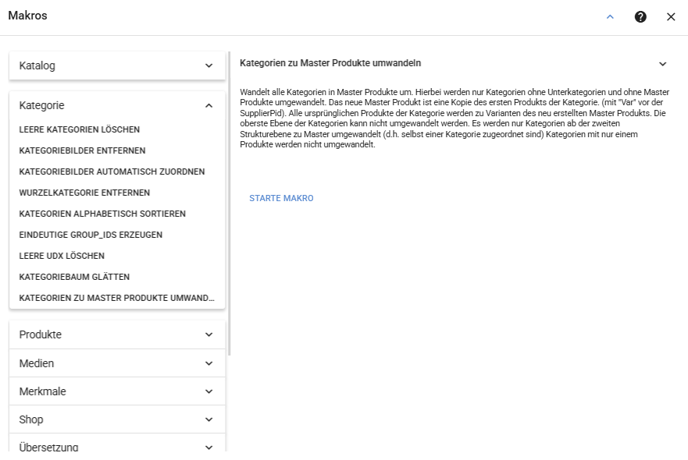The height and width of the screenshot is (460, 688).
Task: Choose Kategorien alphabetisch sortieren
Action: click(x=102, y=214)
